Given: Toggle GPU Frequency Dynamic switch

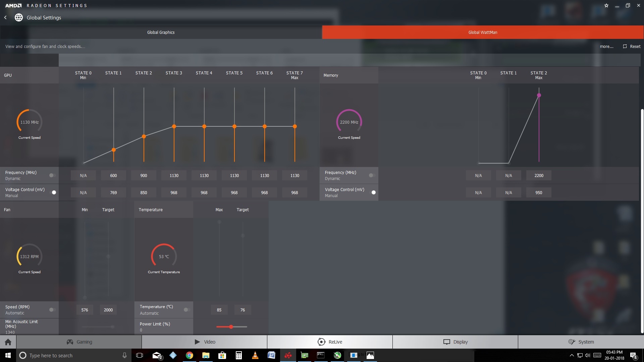Looking at the screenshot, I should [52, 175].
